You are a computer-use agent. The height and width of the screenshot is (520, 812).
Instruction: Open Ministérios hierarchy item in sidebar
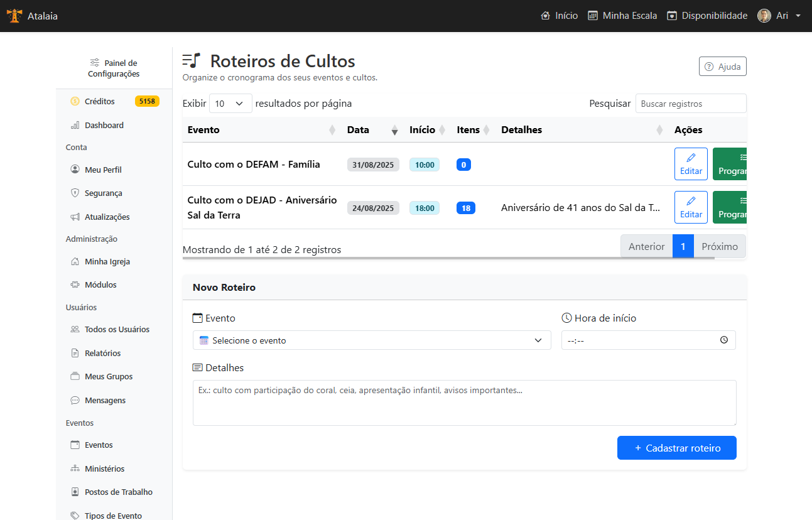(104, 469)
